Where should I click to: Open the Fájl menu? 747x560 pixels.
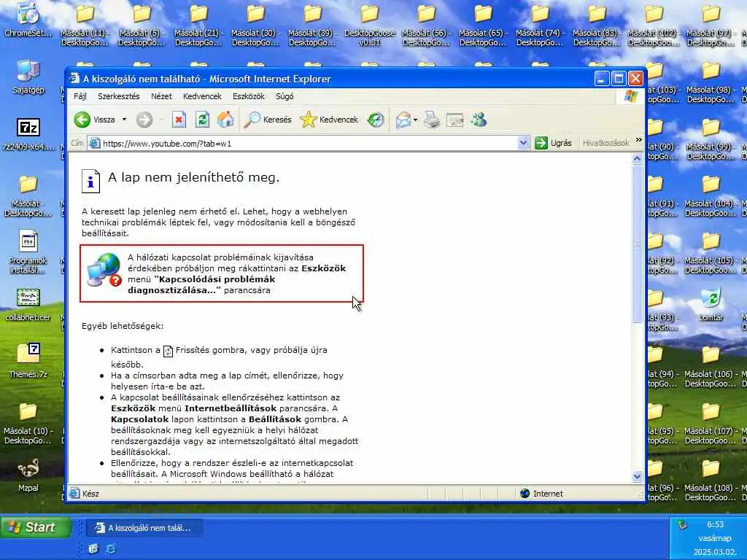80,96
